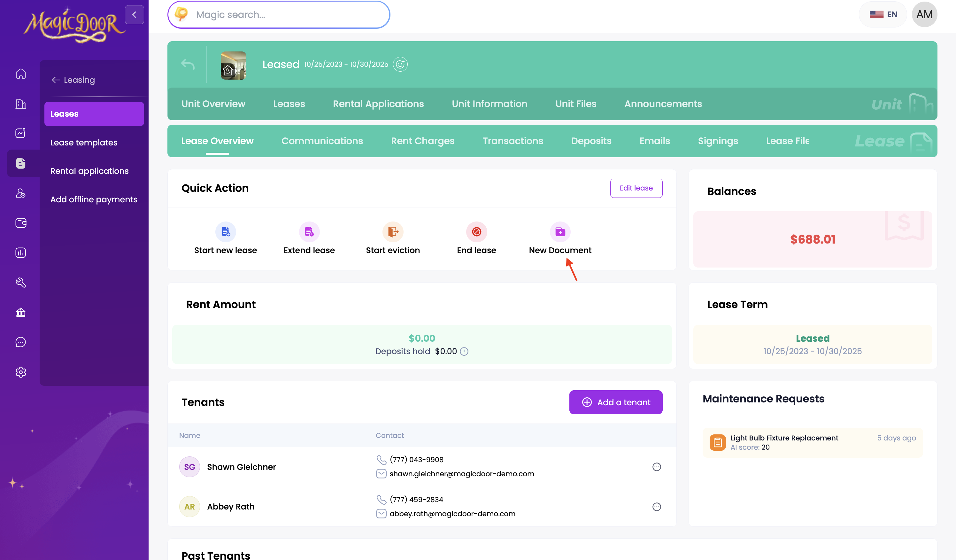The height and width of the screenshot is (560, 956).
Task: Click the End lease icon
Action: click(476, 231)
